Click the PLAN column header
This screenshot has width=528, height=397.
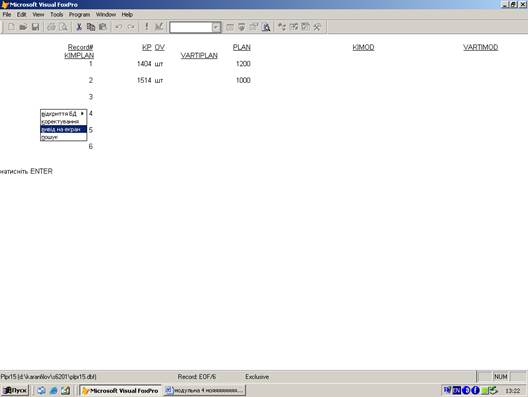[x=242, y=47]
